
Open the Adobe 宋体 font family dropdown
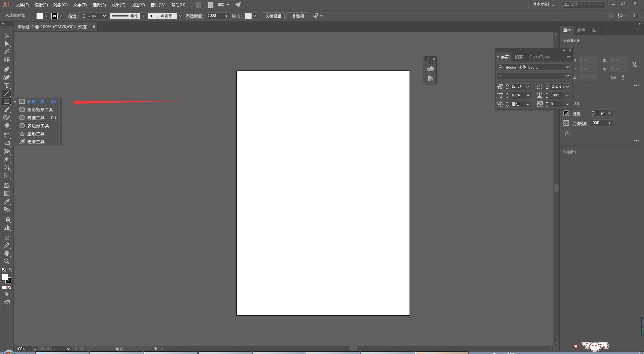coord(568,67)
